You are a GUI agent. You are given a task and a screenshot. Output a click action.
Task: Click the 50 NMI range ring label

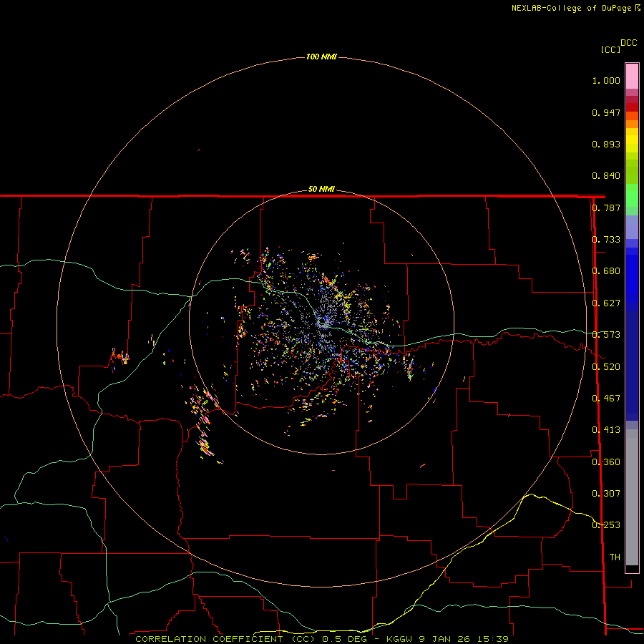coord(321,189)
